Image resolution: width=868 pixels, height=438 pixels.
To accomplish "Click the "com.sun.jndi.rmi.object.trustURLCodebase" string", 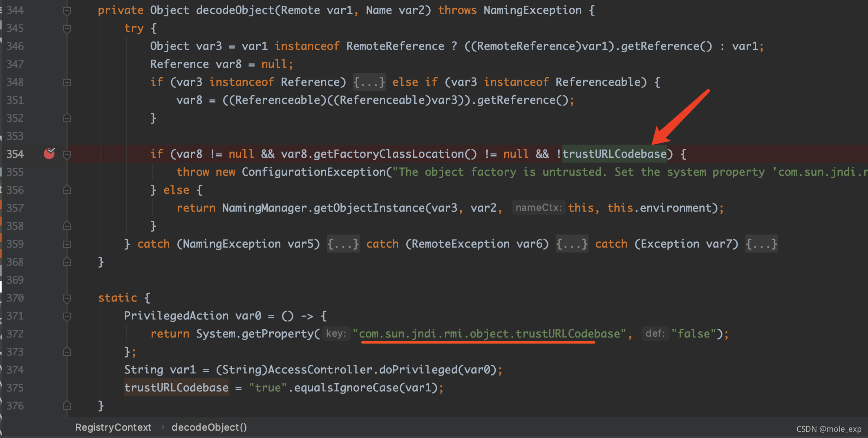I will pyautogui.click(x=489, y=334).
